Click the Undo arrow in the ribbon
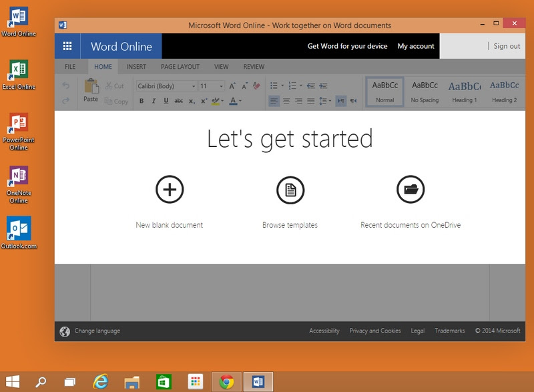The image size is (534, 392). (x=65, y=86)
